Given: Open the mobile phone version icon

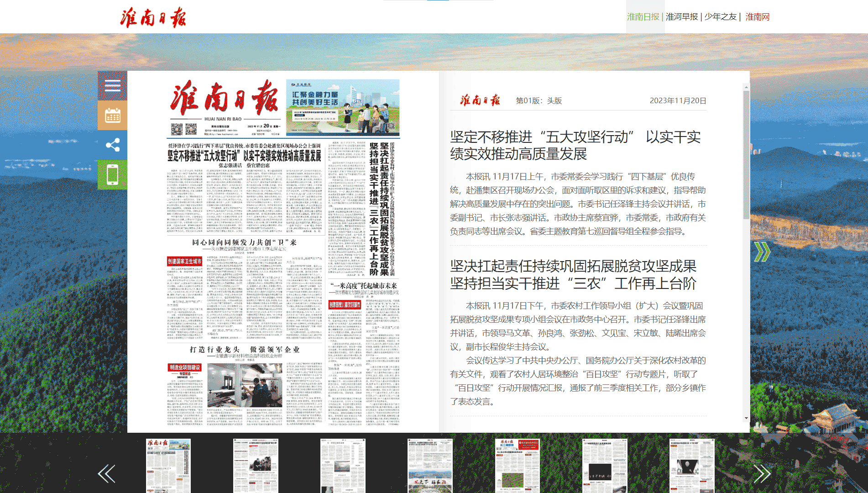Looking at the screenshot, I should click(x=112, y=174).
